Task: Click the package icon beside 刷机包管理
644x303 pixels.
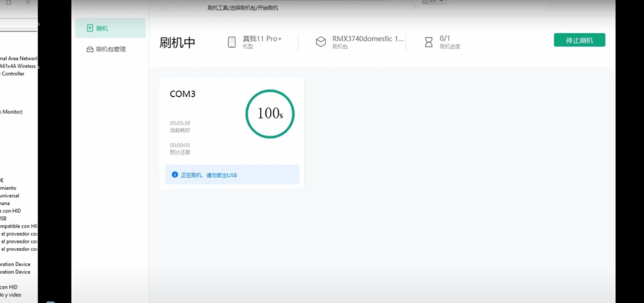Action: (x=90, y=49)
